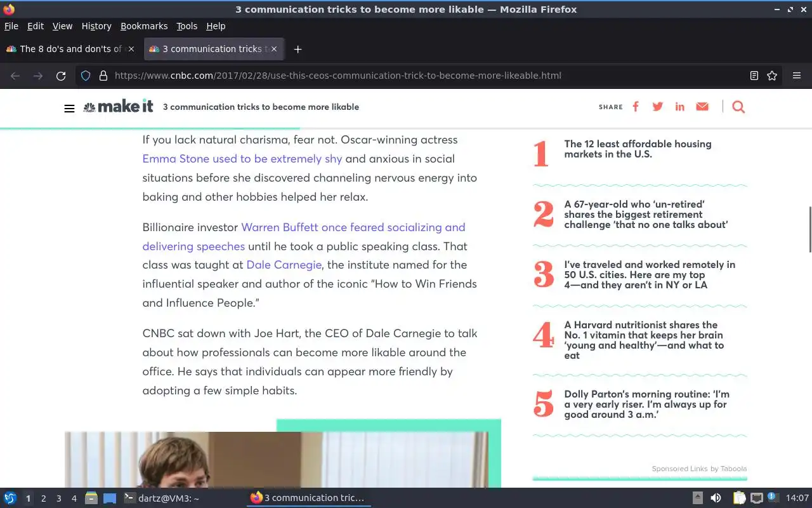The height and width of the screenshot is (508, 812).
Task: Click the update notification tray icon
Action: coord(773,498)
